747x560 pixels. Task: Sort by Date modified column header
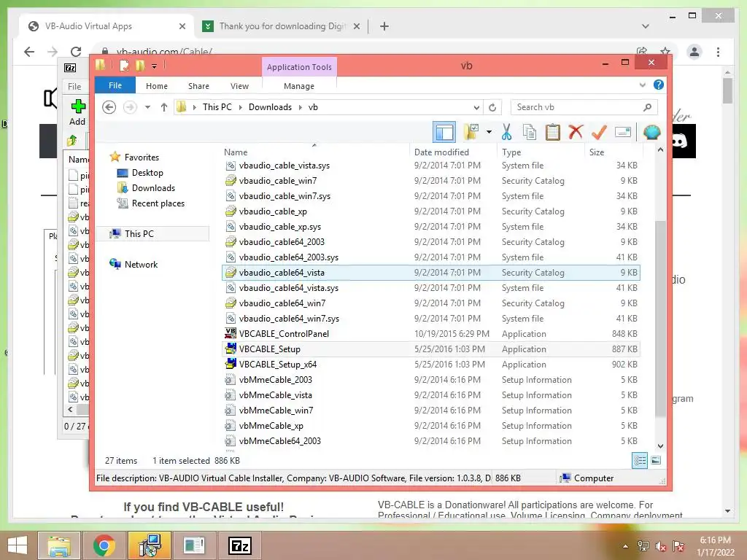tap(452, 152)
